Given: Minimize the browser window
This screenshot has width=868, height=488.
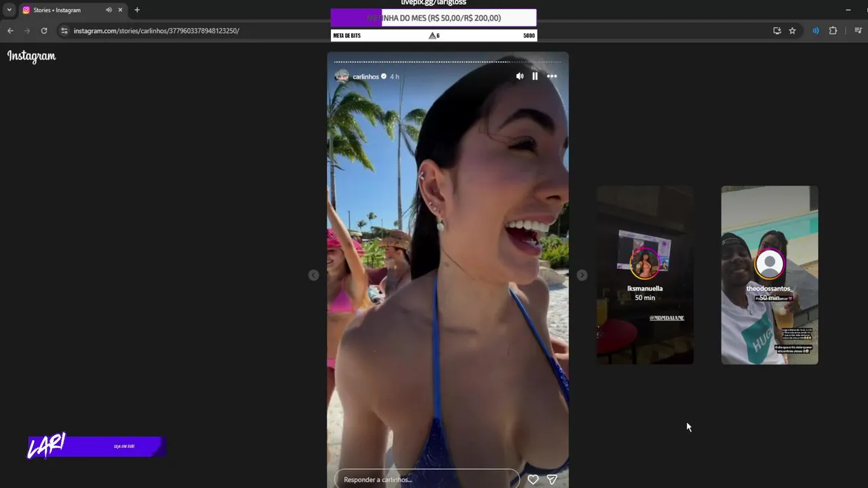Looking at the screenshot, I should [848, 10].
